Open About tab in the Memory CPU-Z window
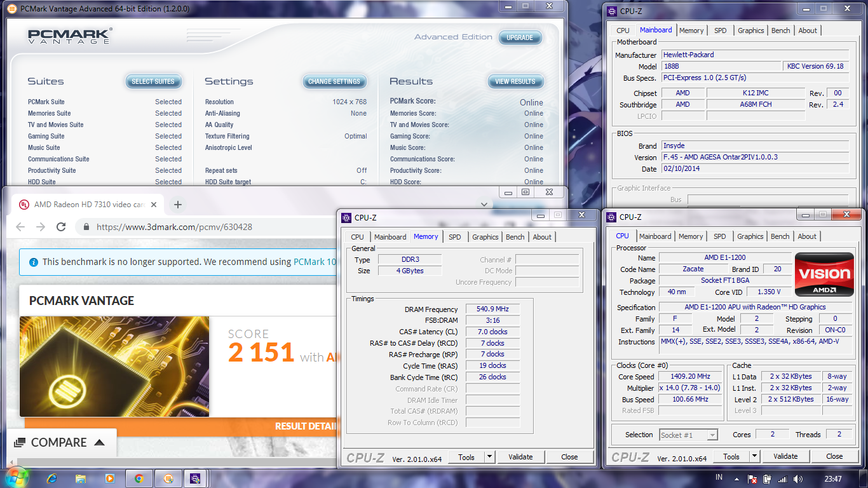 coord(542,237)
